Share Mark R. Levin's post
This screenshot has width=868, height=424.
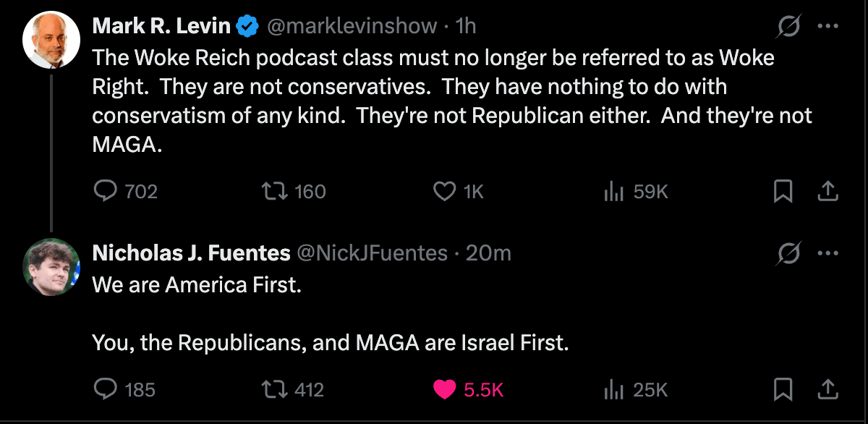coord(828,191)
